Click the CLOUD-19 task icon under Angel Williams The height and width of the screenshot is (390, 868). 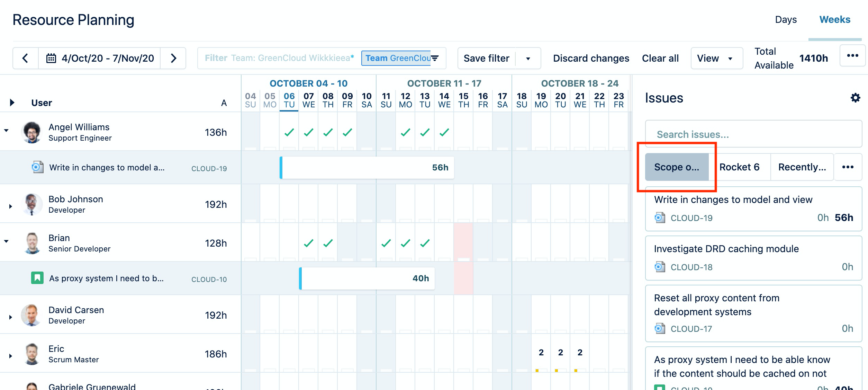coord(37,167)
